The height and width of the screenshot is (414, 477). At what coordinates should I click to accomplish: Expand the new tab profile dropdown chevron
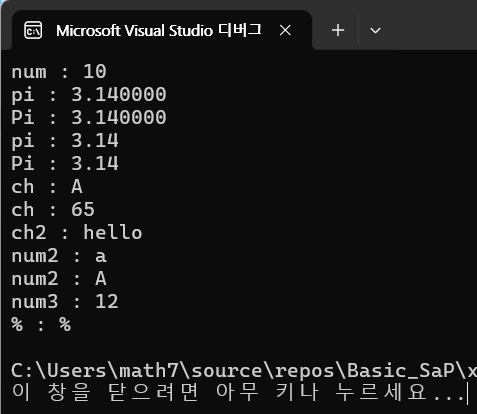pos(375,31)
